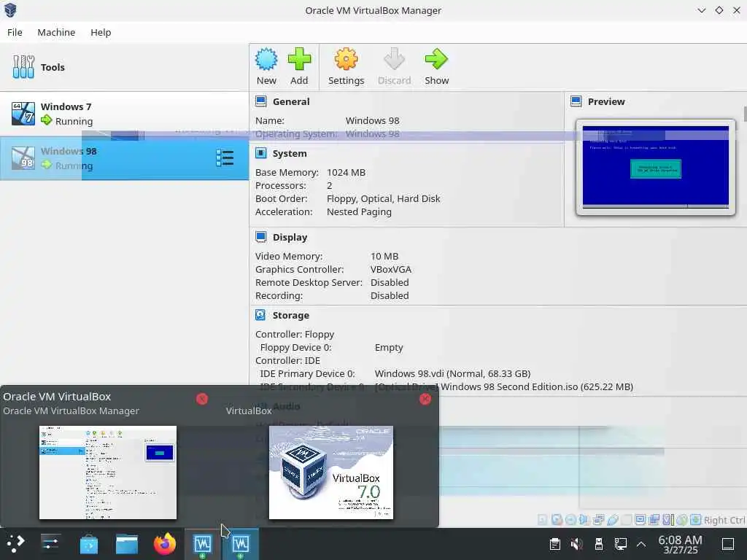This screenshot has height=560, width=747.
Task: Click the Display section header
Action: [290, 237]
